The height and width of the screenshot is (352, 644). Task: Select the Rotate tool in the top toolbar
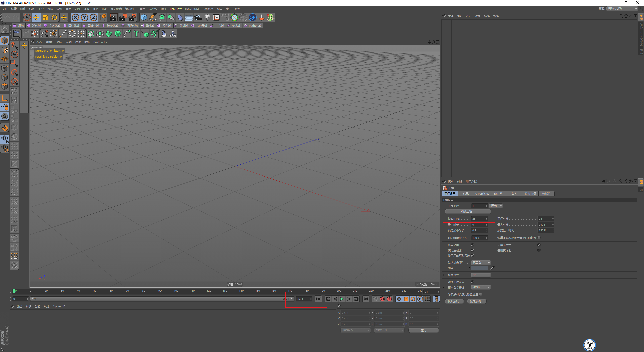click(54, 17)
